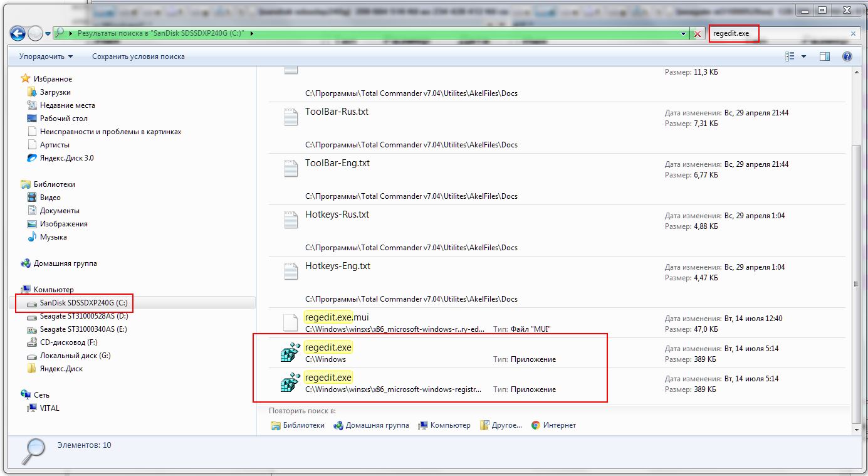Stop search with the red X button
This screenshot has width=868, height=476.
point(698,34)
